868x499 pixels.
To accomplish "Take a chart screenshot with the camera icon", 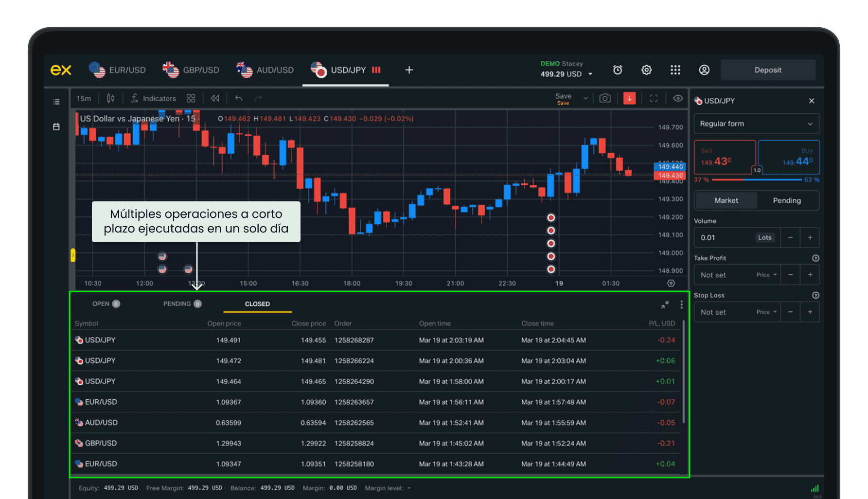I will tap(604, 98).
